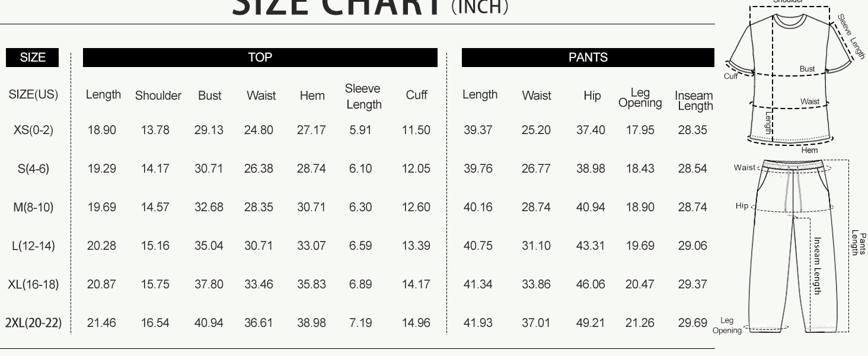The width and height of the screenshot is (868, 356).
Task: Select the black PANTS section header bar
Action: click(588, 58)
